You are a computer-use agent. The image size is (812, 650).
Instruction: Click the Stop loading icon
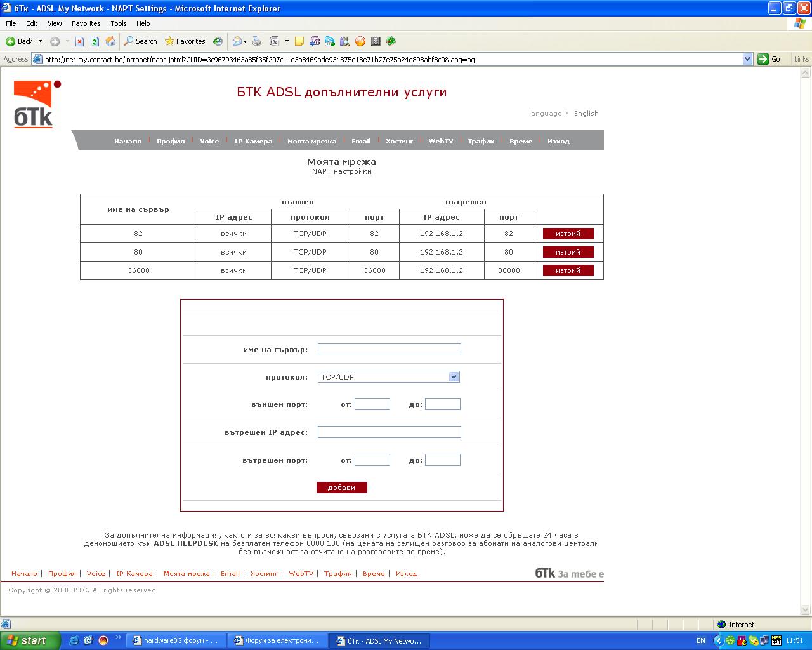click(79, 41)
